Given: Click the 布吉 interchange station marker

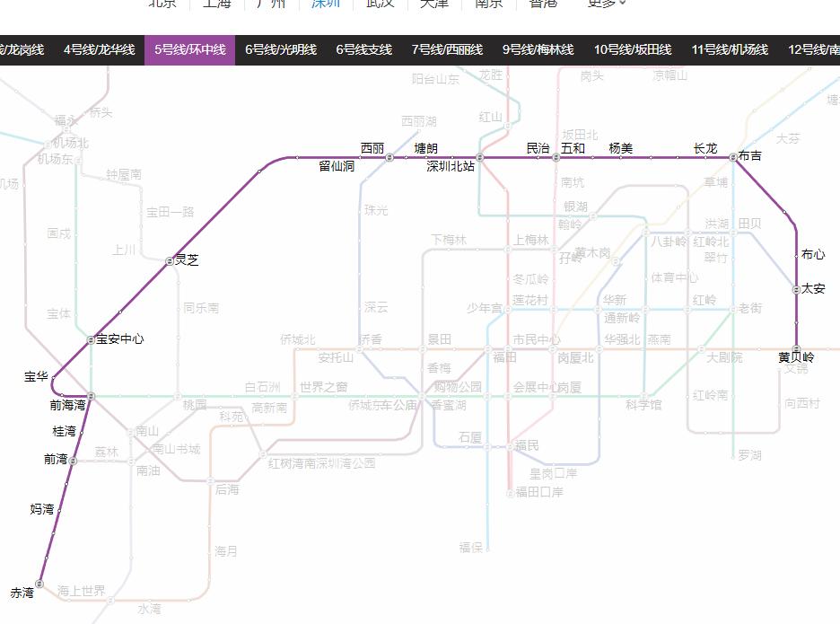Looking at the screenshot, I should point(733,158).
